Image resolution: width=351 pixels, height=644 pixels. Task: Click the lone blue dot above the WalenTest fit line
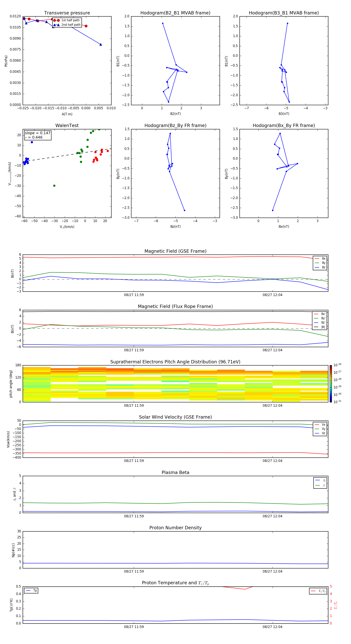(32, 142)
